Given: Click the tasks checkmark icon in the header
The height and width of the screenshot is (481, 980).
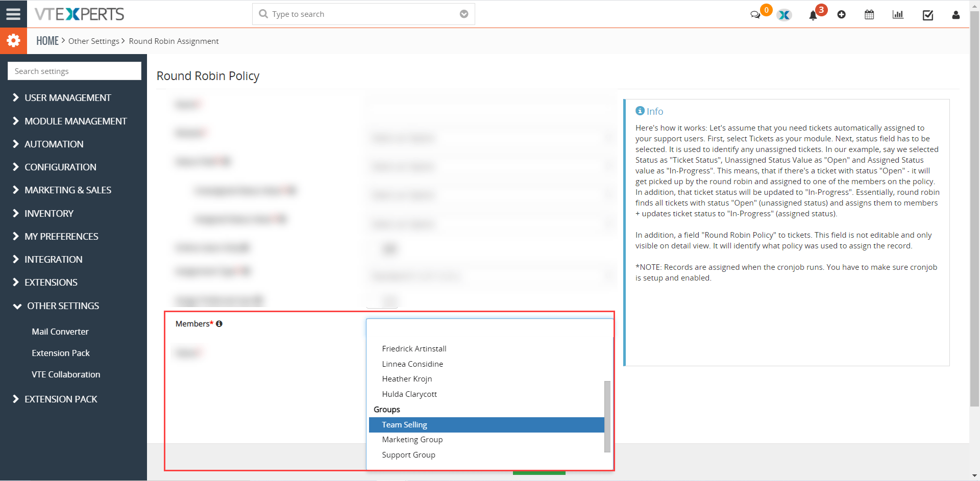Looking at the screenshot, I should pos(928,15).
